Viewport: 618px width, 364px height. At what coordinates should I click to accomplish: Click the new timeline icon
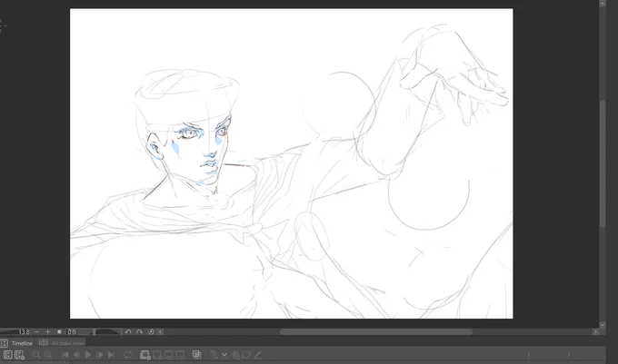[7, 355]
